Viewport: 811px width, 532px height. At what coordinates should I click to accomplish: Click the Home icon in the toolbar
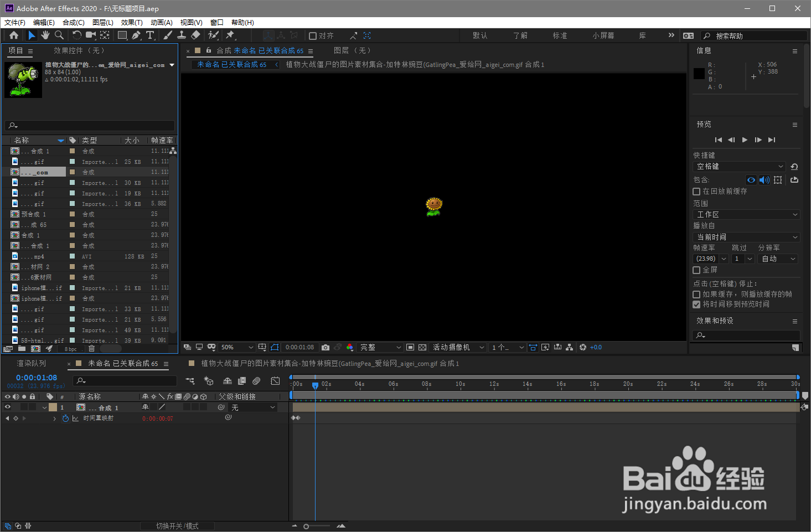coord(14,35)
